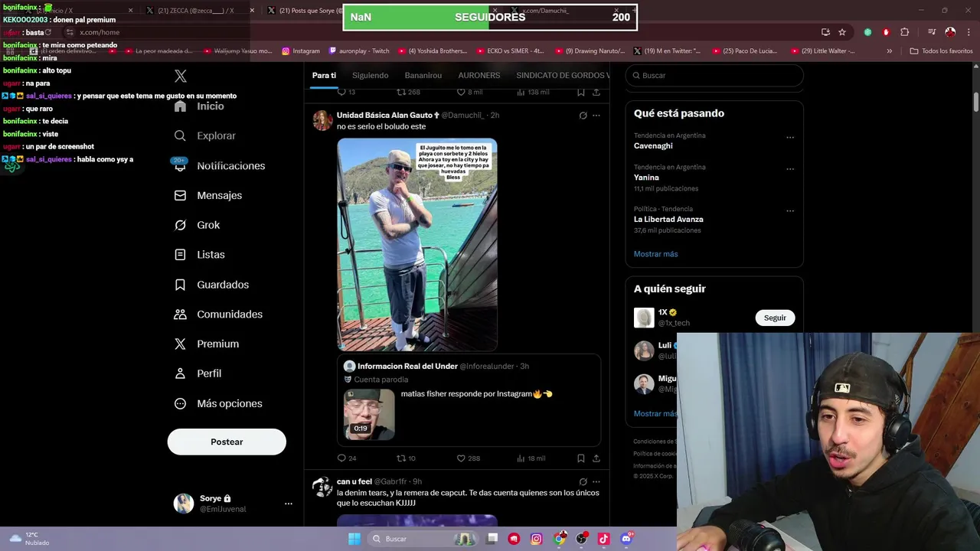Open La Libertad Avanza trend

coord(668,219)
